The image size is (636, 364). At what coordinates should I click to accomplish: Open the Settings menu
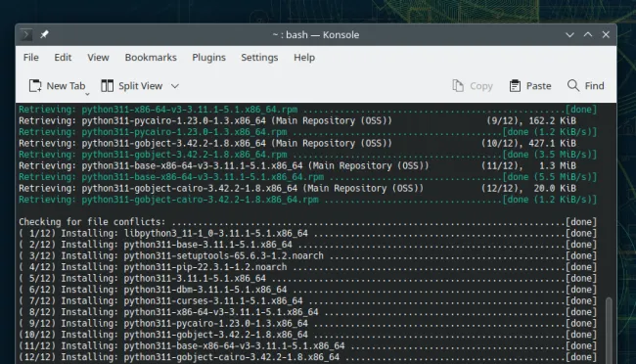259,57
